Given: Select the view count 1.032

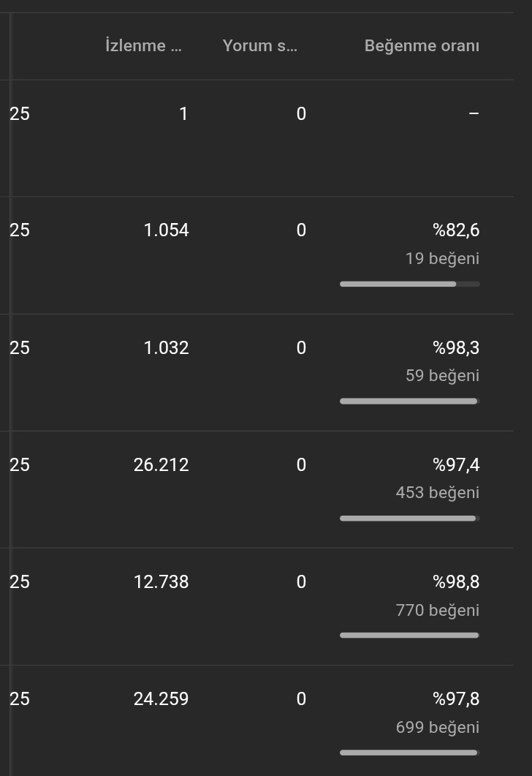Looking at the screenshot, I should [166, 348].
